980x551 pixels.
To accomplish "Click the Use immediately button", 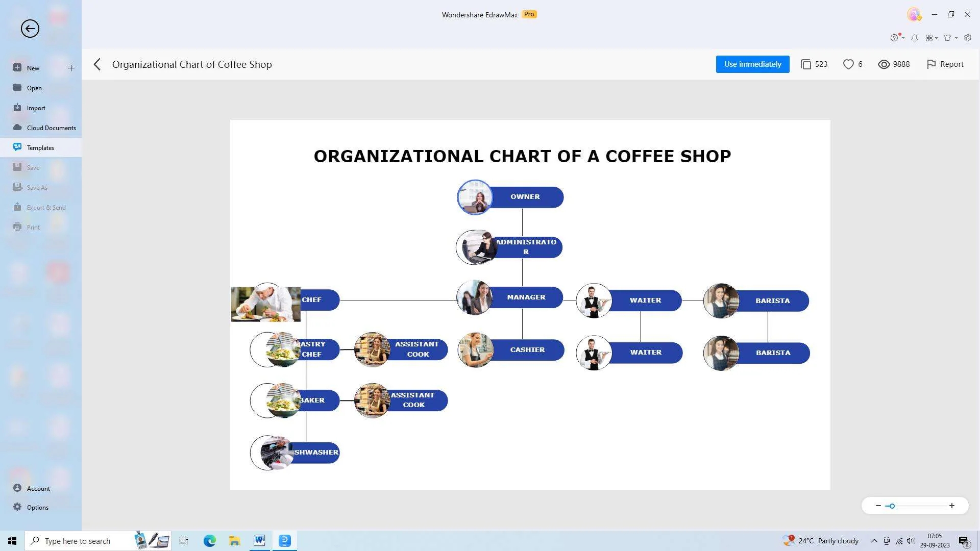I will pos(752,64).
